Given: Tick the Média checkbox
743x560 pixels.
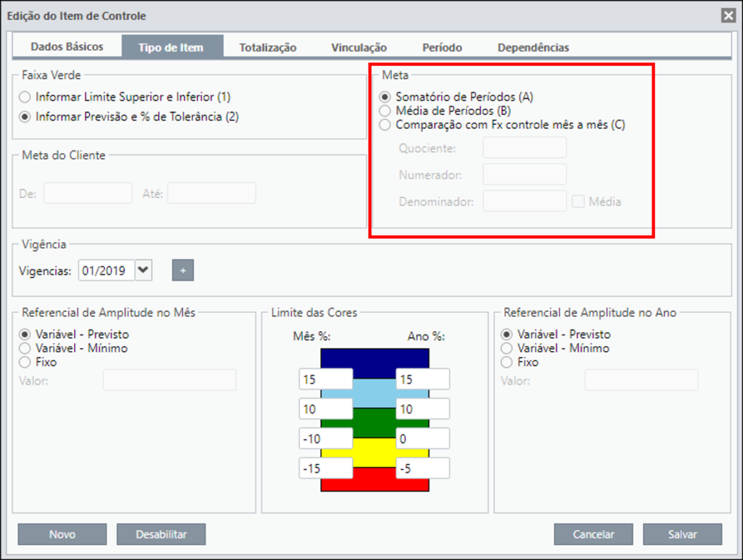Looking at the screenshot, I should coord(578,202).
